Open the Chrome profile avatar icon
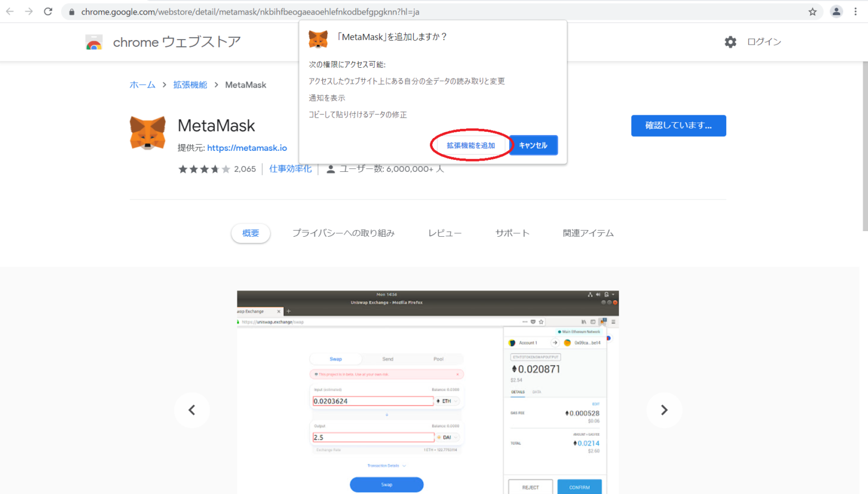This screenshot has height=494, width=868. coord(836,11)
